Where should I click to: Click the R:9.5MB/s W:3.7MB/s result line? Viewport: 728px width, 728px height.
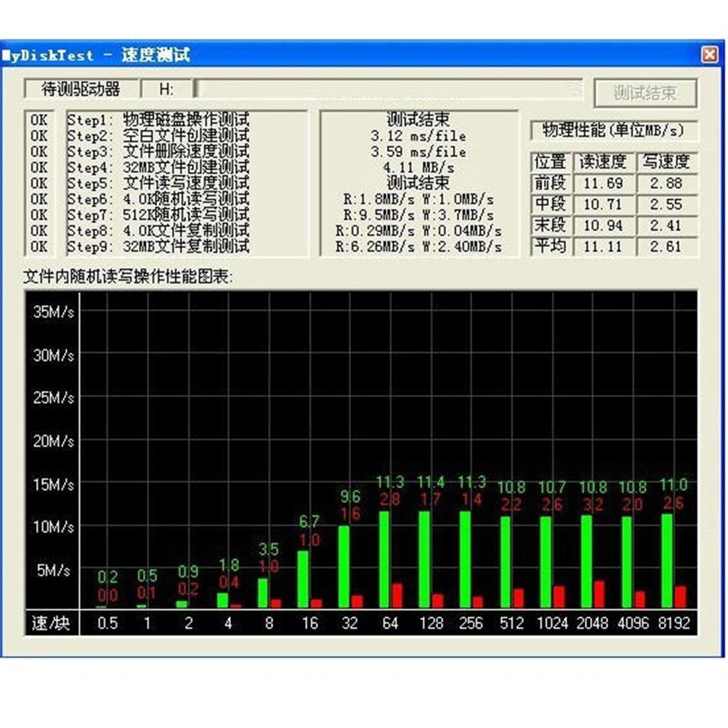tap(418, 215)
